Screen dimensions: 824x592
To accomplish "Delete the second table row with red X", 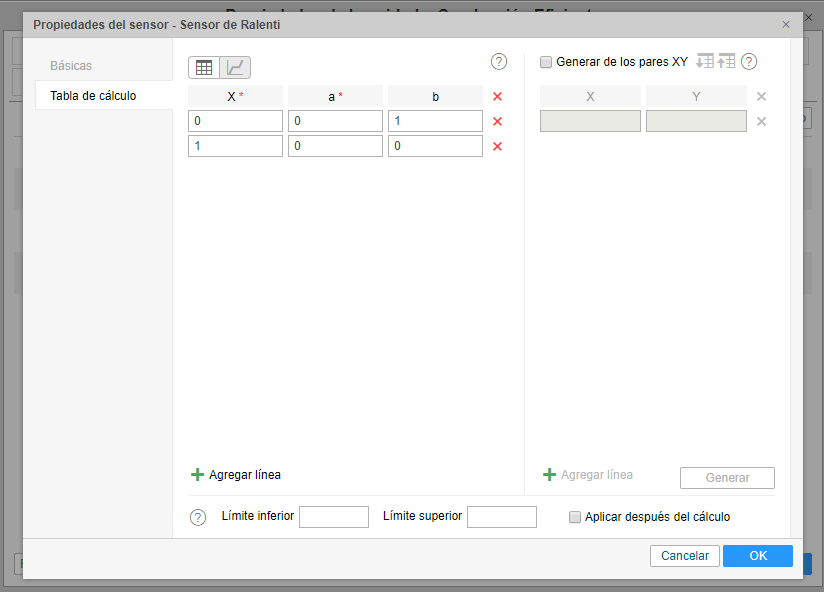I will click(x=497, y=146).
